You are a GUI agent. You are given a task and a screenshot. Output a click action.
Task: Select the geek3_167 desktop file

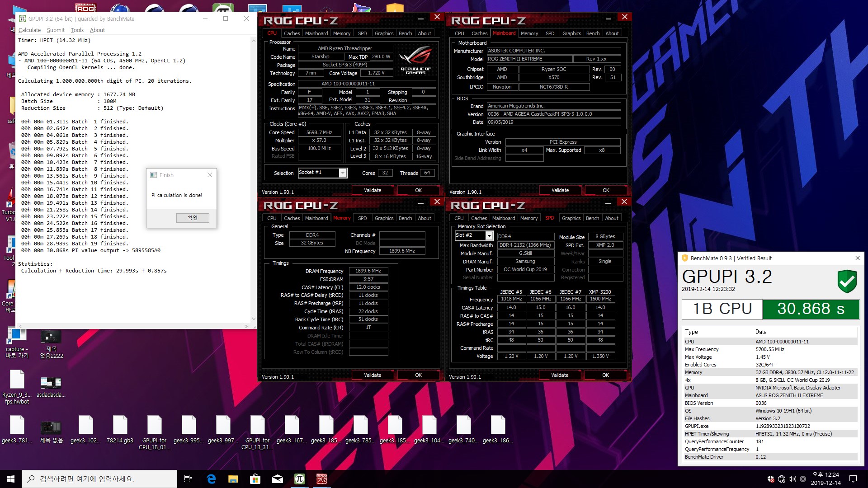[292, 429]
